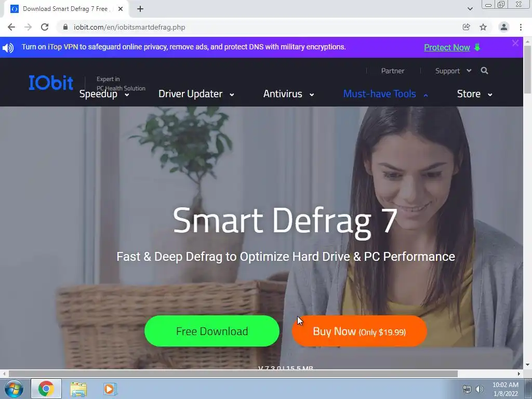532x399 pixels.
Task: Click the Download Smart Defrag 7 tab
Action: pyautogui.click(x=65, y=9)
